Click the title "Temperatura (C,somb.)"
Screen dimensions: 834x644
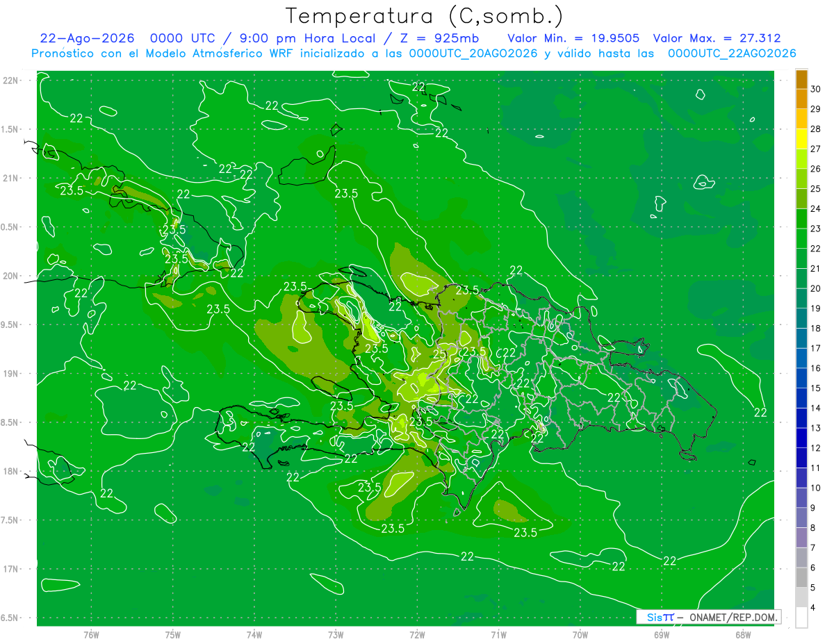tap(425, 16)
